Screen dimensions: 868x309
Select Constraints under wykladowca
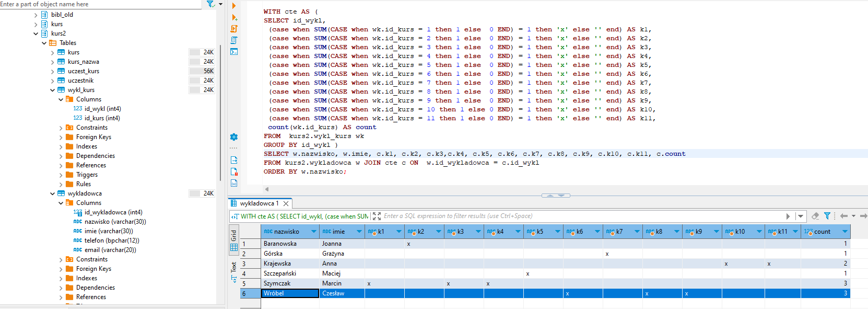pyautogui.click(x=92, y=259)
